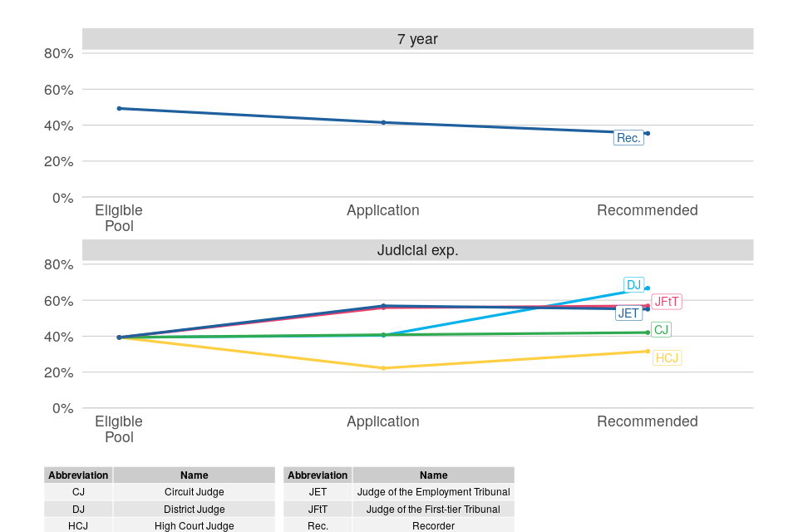This screenshot has width=798, height=532.
Task: Click the "Application" axis label in bottom chart
Action: pos(382,421)
